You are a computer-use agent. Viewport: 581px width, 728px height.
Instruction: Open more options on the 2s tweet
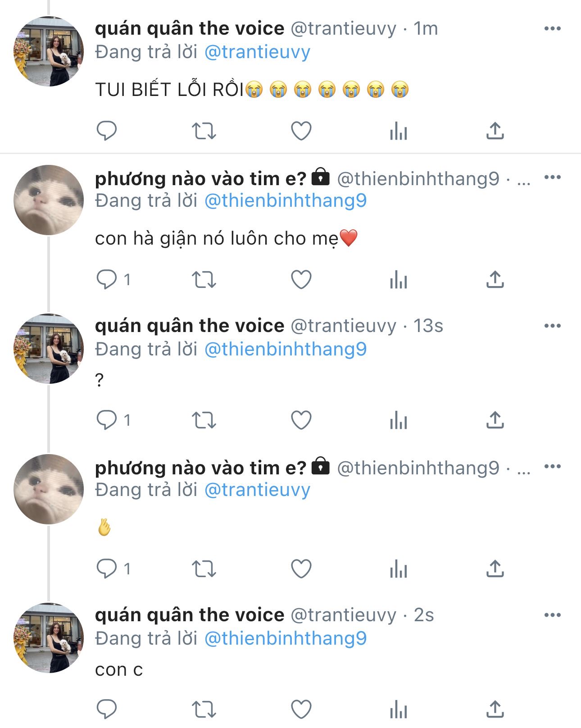(552, 615)
